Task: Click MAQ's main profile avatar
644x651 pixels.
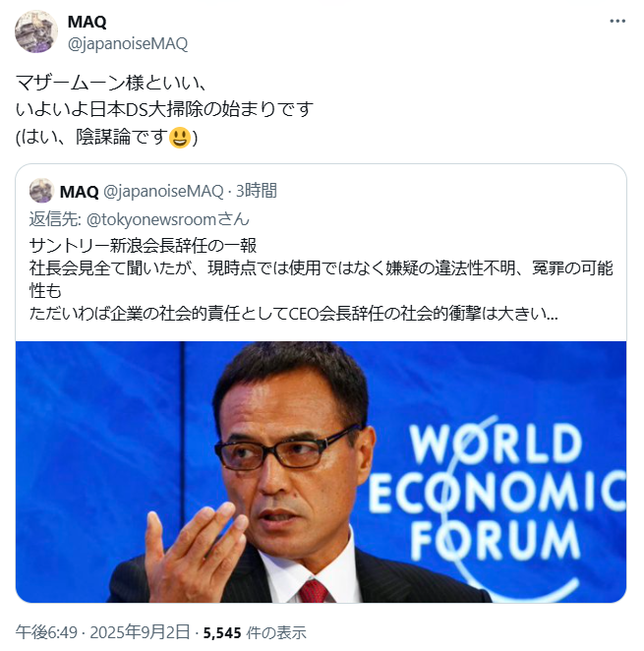Action: tap(36, 32)
